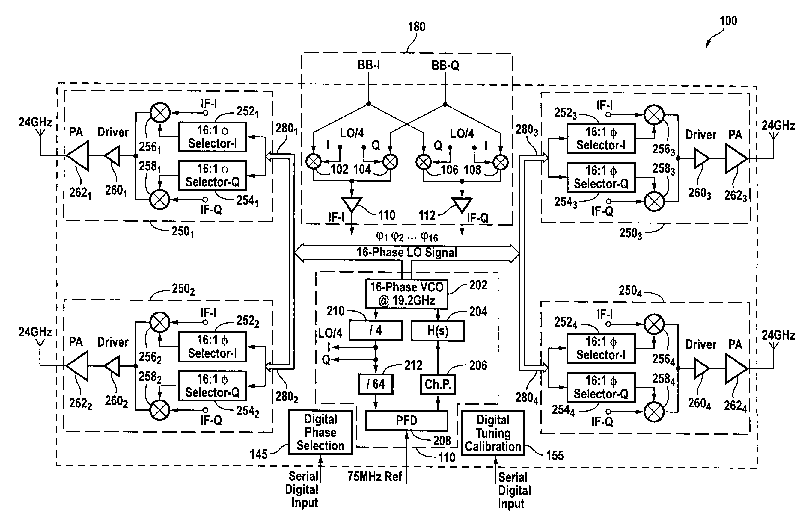Enable the IF-I input node on channel 252_3
Screen dimensions: 809x532
606,114
